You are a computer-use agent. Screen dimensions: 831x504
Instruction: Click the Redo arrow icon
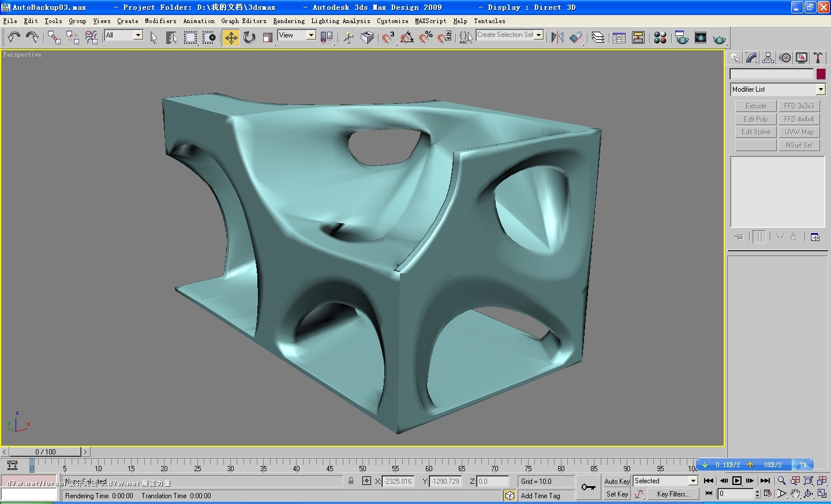click(x=32, y=37)
